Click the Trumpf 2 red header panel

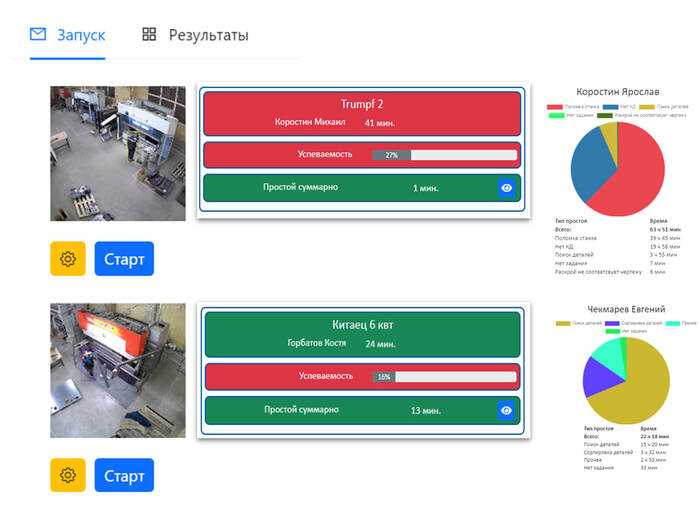[x=362, y=112]
